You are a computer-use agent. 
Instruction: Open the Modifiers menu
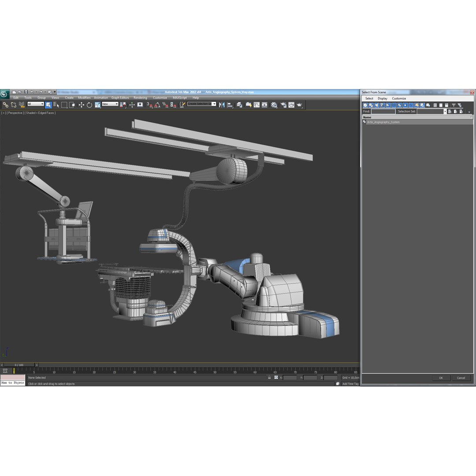coord(84,98)
